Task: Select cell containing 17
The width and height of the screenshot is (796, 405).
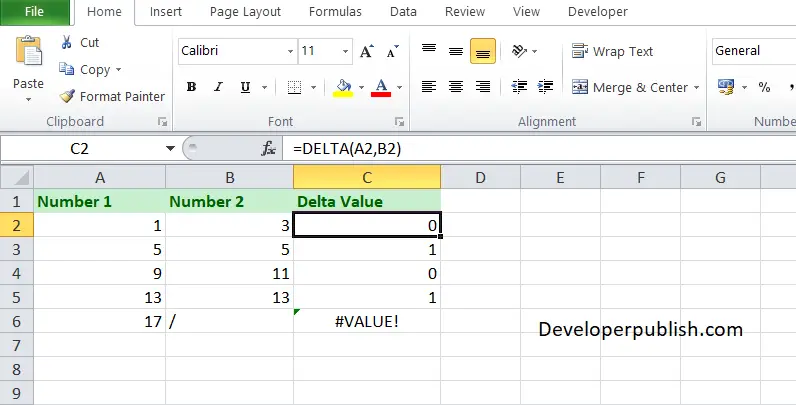Action: (100, 321)
